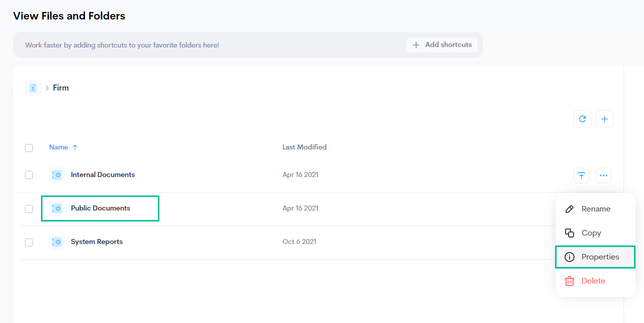Click the Internal Documents folder icon

click(x=57, y=175)
